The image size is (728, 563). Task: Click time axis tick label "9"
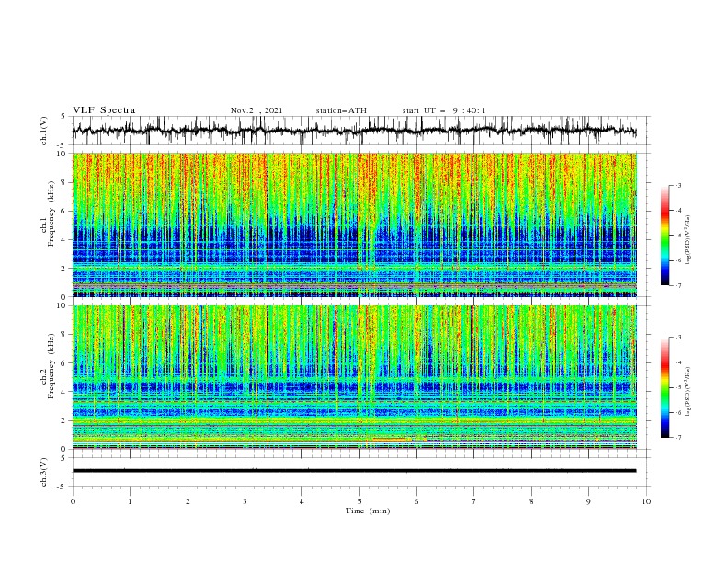point(588,501)
